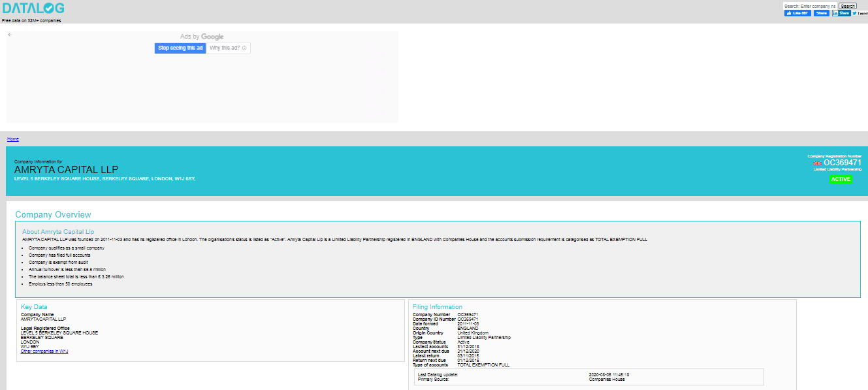Click the Company Overview heading
The width and height of the screenshot is (868, 390).
[x=53, y=215]
